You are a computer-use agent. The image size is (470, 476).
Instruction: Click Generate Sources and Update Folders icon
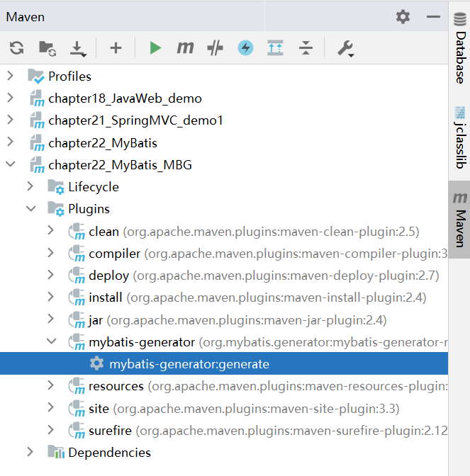pyautogui.click(x=47, y=48)
